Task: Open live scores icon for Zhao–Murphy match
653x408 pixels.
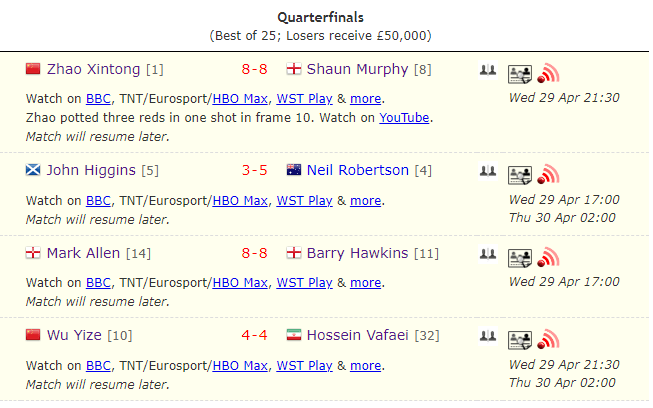Action: point(547,73)
